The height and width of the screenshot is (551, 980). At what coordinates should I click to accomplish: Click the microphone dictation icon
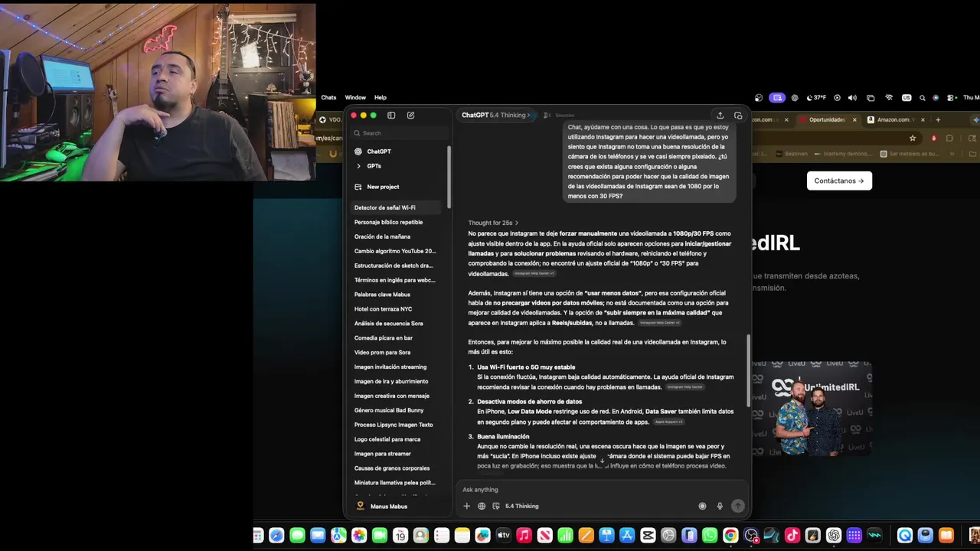click(720, 506)
